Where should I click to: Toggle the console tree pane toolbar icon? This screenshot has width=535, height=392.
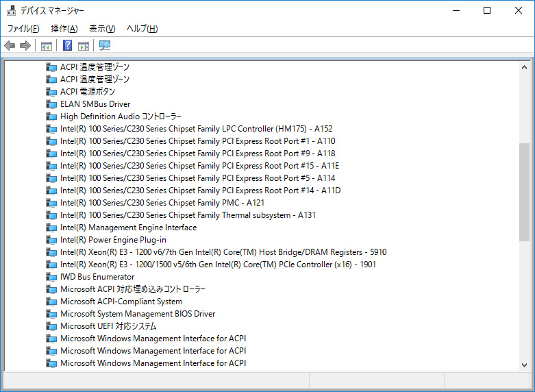[x=47, y=46]
